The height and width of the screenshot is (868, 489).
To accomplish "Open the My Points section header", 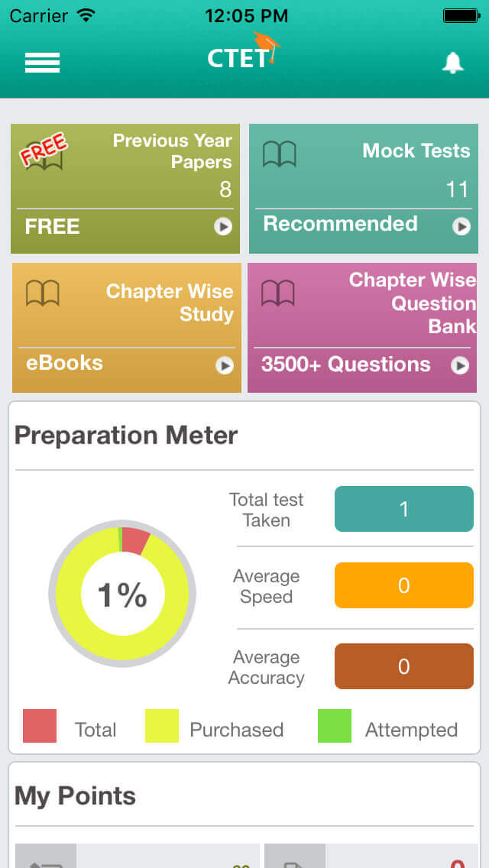I will click(x=74, y=795).
